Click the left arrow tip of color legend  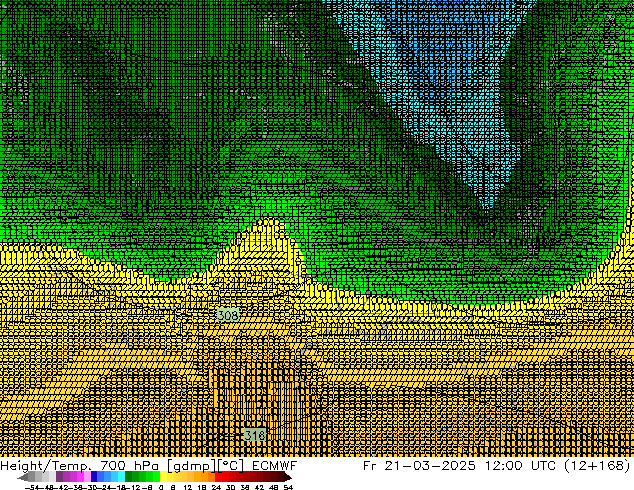pos(22,477)
